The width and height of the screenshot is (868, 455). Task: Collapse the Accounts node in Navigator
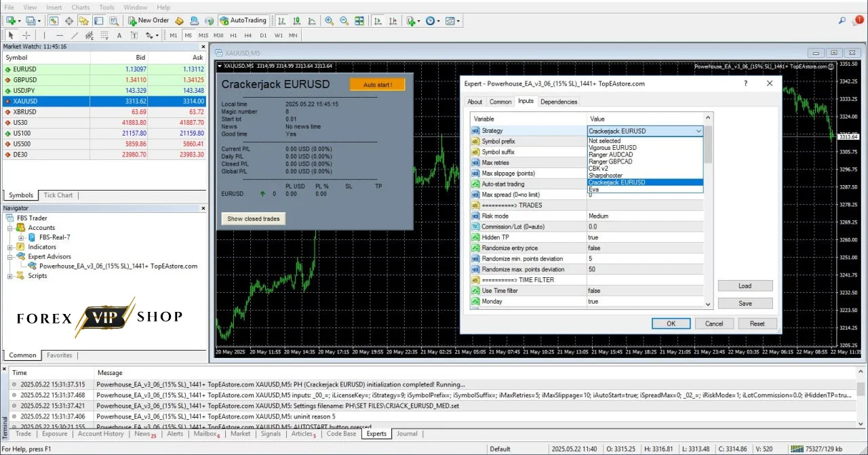pos(11,228)
